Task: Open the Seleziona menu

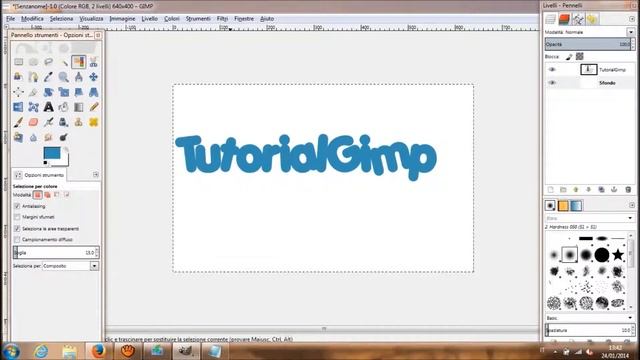Action: (62, 19)
